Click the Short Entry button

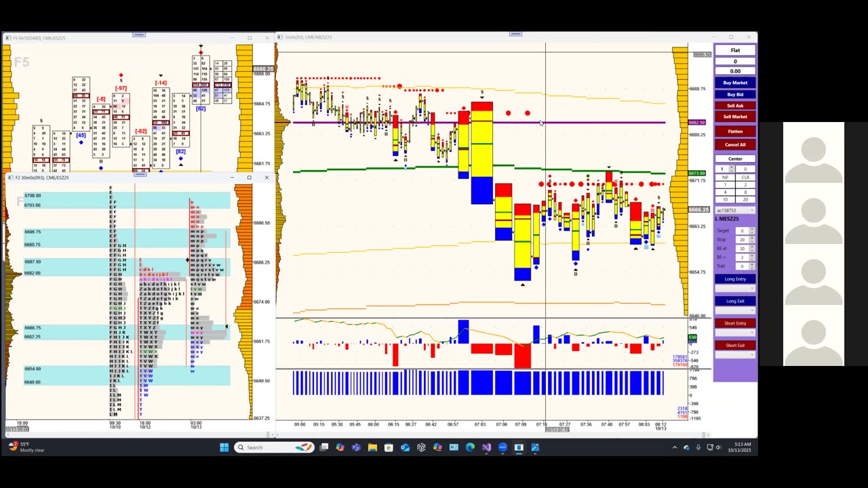point(735,323)
